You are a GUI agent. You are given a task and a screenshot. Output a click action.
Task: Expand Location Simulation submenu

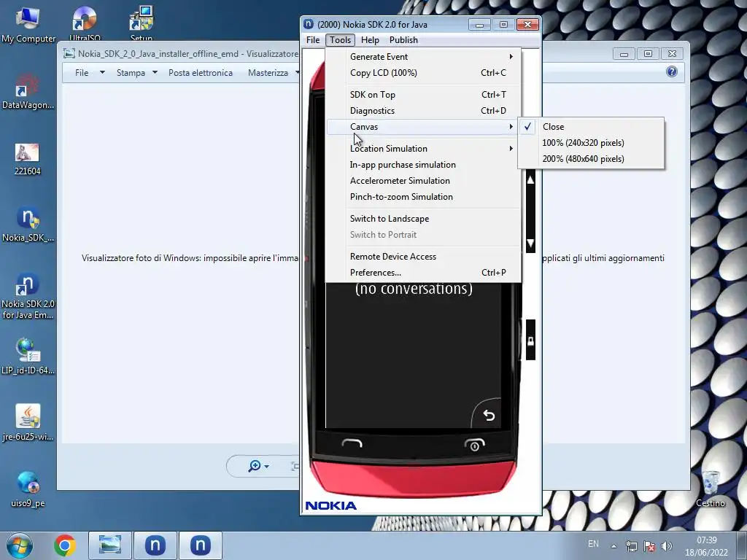pyautogui.click(x=423, y=149)
